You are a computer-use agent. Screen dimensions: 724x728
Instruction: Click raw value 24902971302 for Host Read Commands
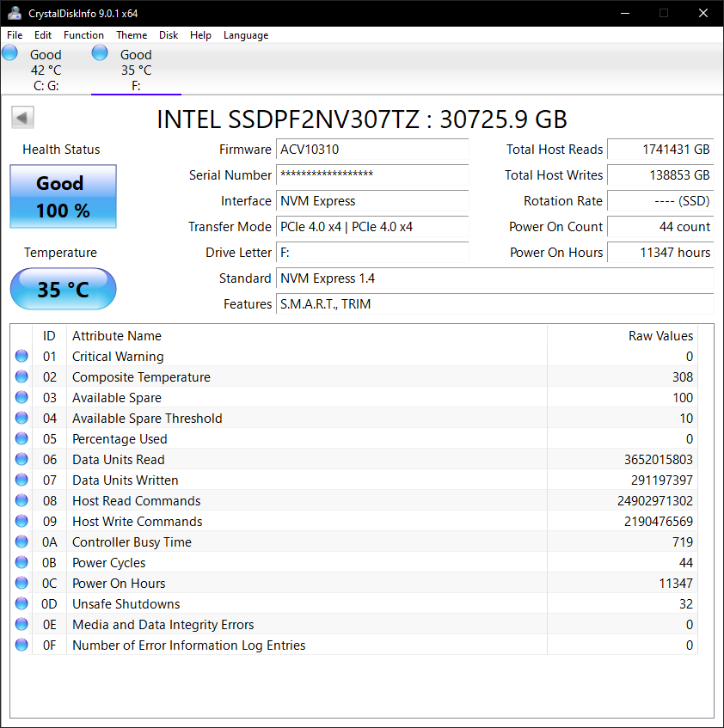point(655,501)
